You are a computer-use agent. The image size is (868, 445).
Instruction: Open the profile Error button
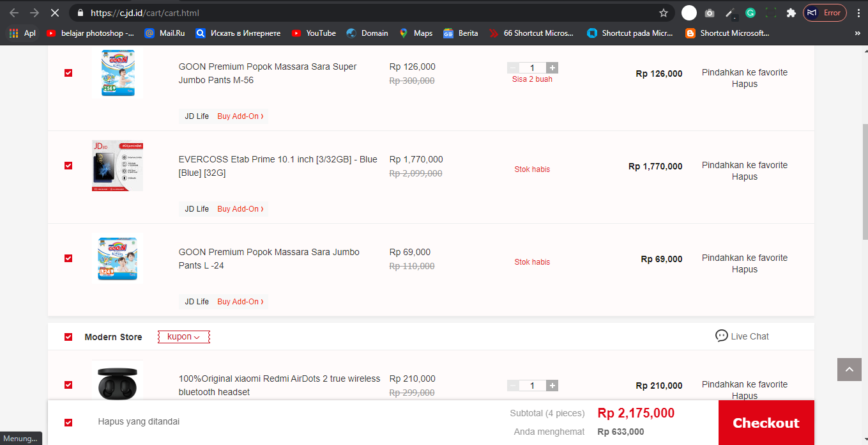click(825, 13)
